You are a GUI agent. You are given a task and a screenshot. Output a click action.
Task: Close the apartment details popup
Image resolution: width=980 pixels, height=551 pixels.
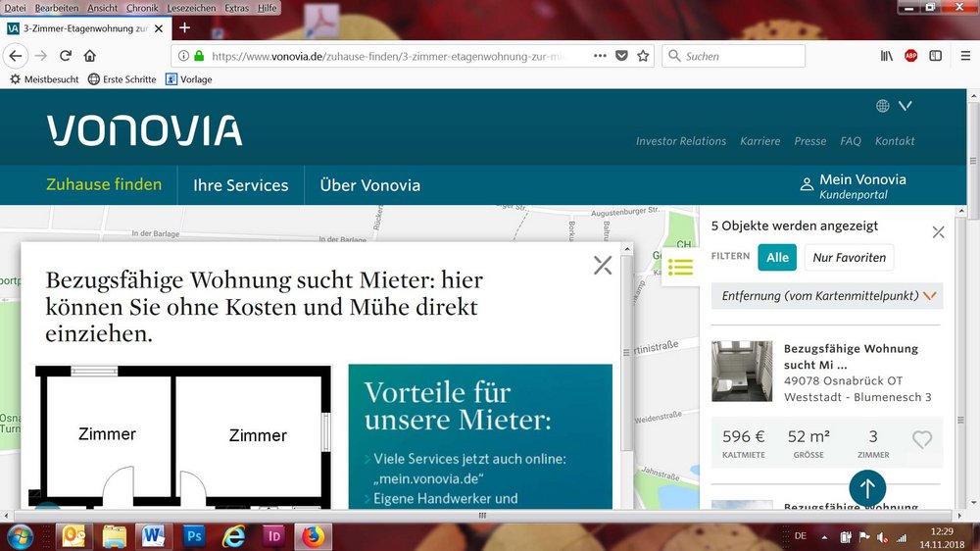coord(602,265)
